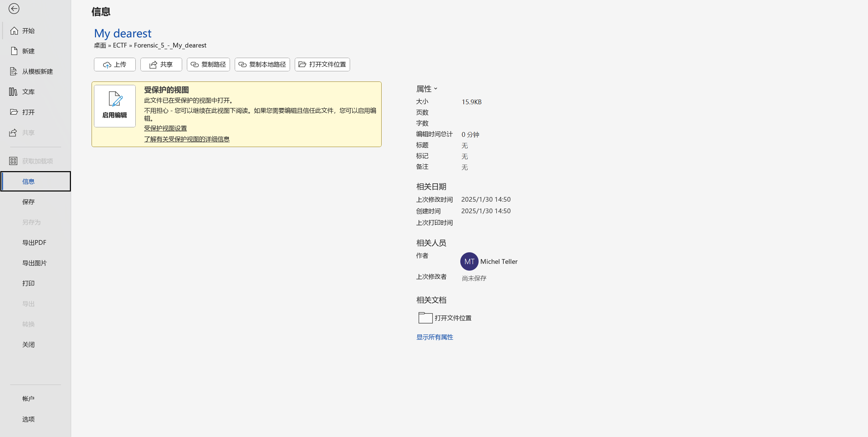Select 导出PDF menu item

(x=34, y=243)
